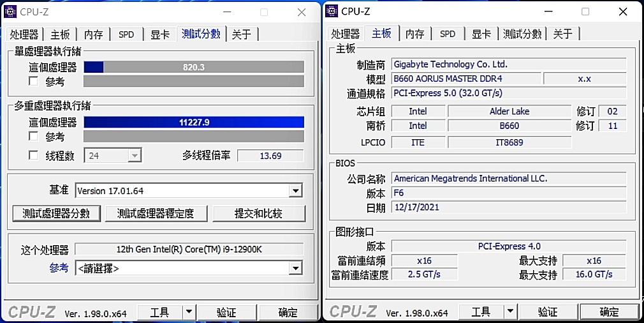Open SPD tab in right window

448,34
